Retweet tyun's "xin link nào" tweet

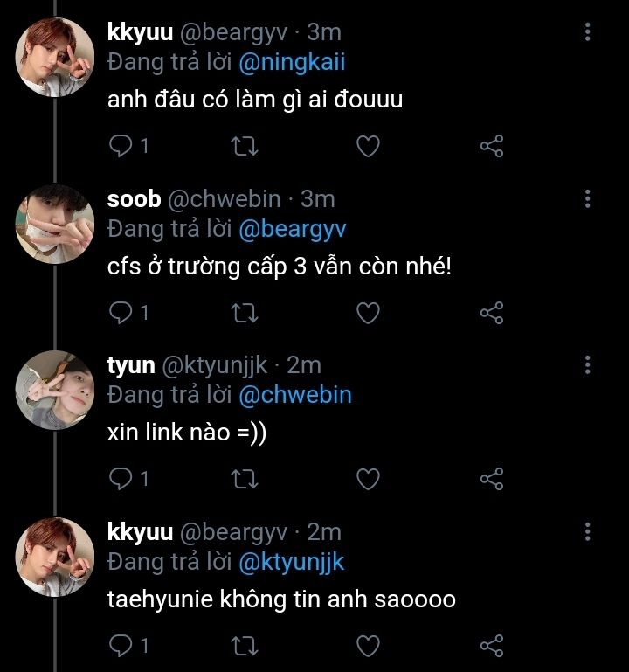pos(244,478)
